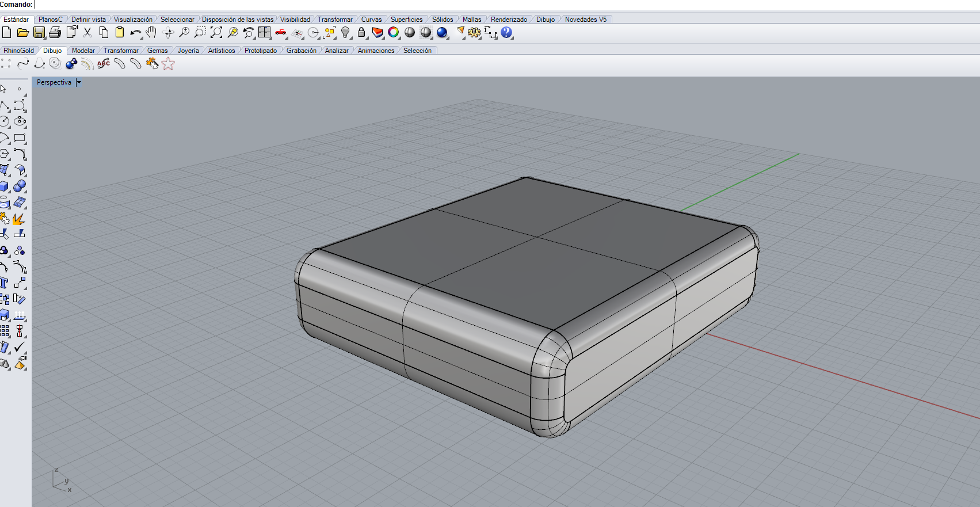Click the blue spheres icon in the Dibujo toolbar
The height and width of the screenshot is (507, 980).
point(71,64)
